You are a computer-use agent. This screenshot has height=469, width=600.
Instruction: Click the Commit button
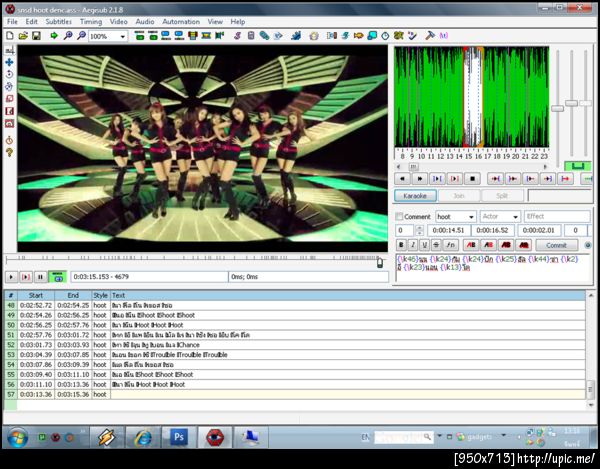(556, 245)
